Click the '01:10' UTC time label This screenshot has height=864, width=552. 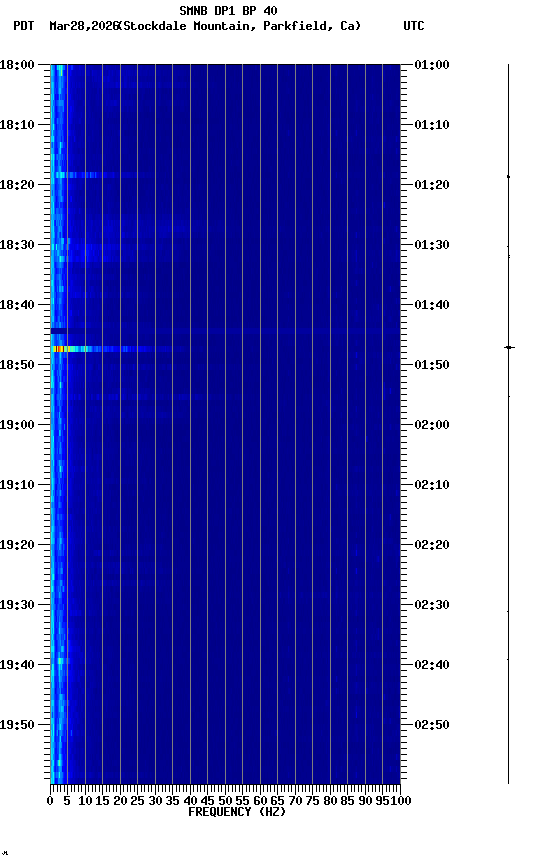click(x=432, y=125)
